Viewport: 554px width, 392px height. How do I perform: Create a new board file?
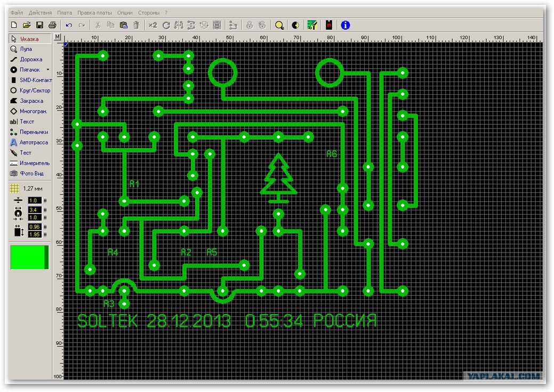(x=14, y=25)
